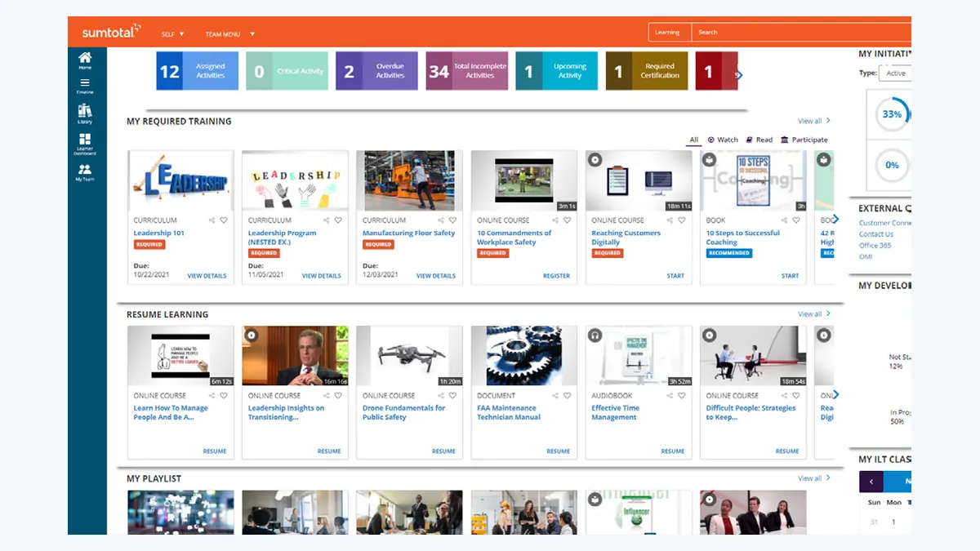
Task: Resume the Effective Time Management audiobook
Action: [x=672, y=451]
